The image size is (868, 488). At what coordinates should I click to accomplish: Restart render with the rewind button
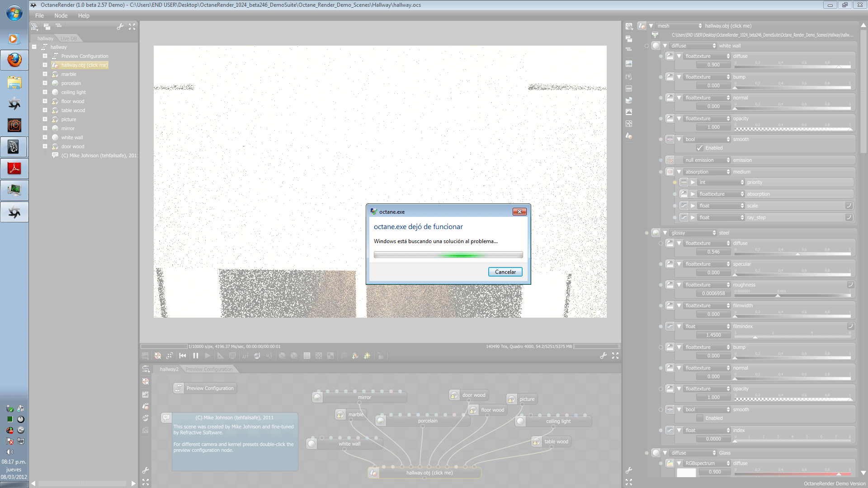[183, 356]
